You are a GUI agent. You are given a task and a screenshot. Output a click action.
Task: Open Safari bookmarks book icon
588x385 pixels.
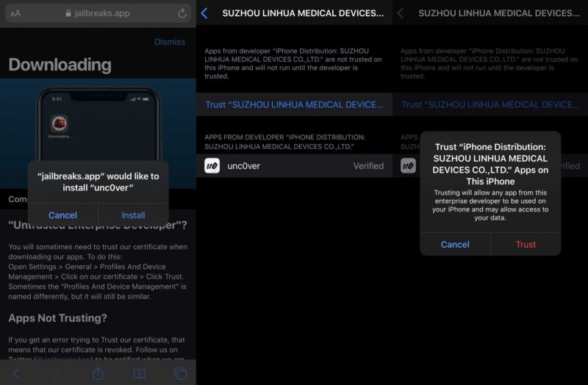tap(139, 374)
